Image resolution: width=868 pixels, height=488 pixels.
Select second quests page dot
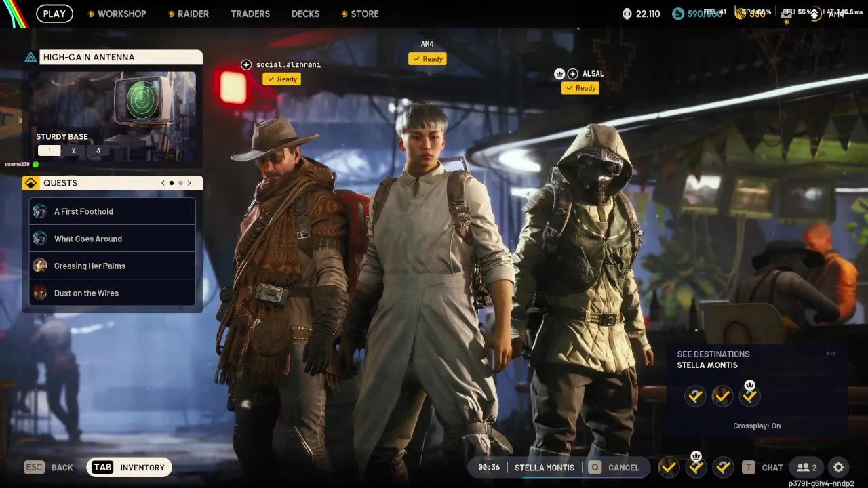tap(180, 183)
